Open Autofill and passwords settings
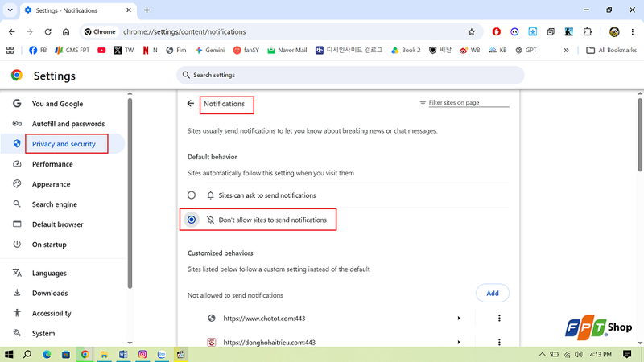644x362 pixels. click(x=68, y=124)
